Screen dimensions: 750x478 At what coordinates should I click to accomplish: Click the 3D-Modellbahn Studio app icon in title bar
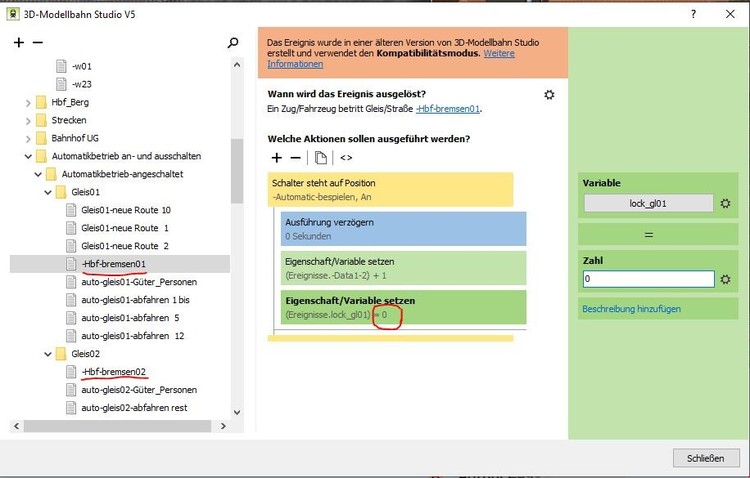13,14
